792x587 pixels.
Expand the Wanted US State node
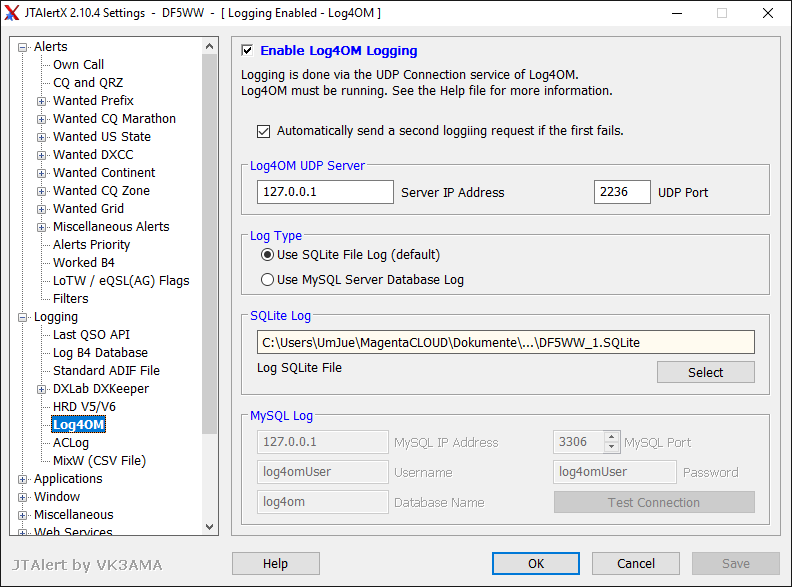pyautogui.click(x=41, y=137)
